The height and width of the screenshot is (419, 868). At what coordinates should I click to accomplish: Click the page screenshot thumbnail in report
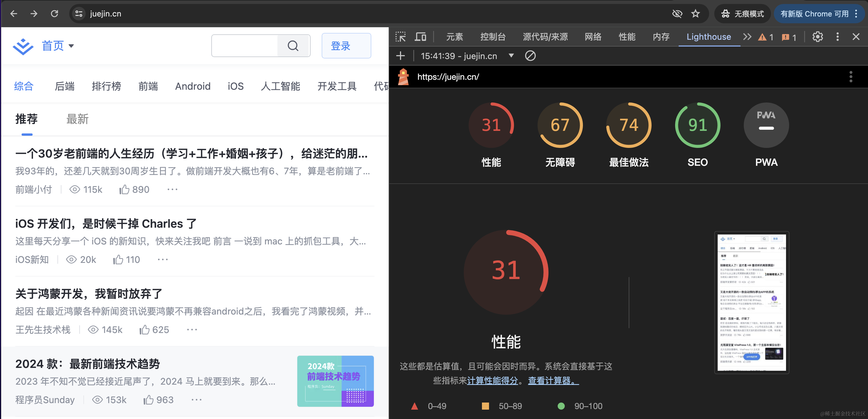751,302
